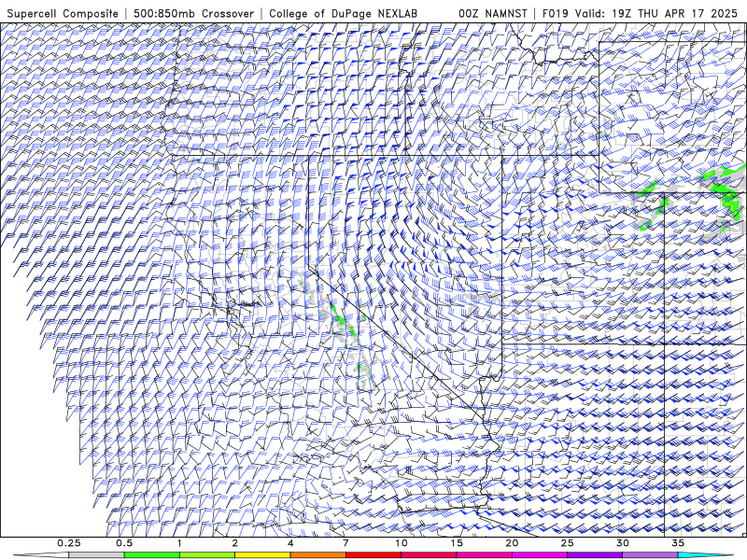Click the "19Z THU APR 17 2025" valid time
The width and height of the screenshot is (747, 560).
coord(674,13)
